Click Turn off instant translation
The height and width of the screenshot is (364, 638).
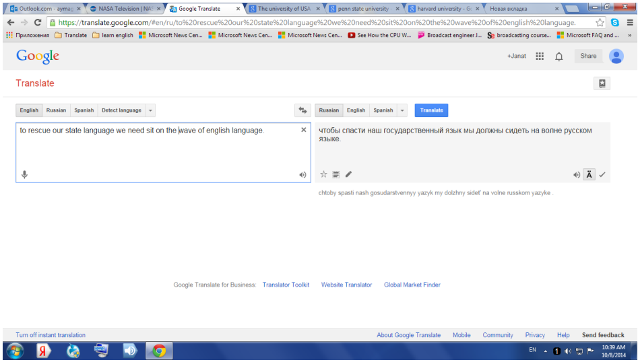51,335
